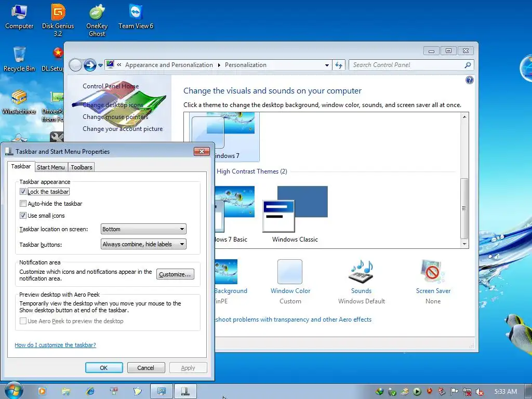
Task: Launch Team View 6 desktop icon
Action: click(x=136, y=16)
